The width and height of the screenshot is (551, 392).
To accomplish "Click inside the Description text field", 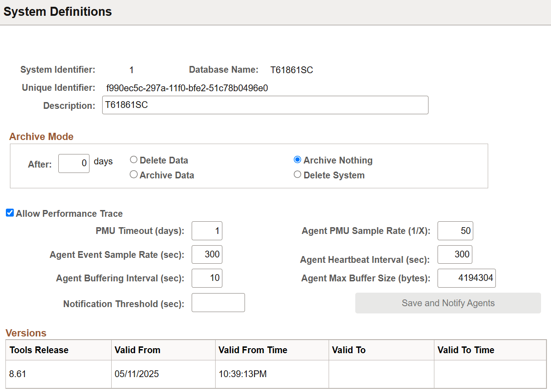I will (x=265, y=105).
